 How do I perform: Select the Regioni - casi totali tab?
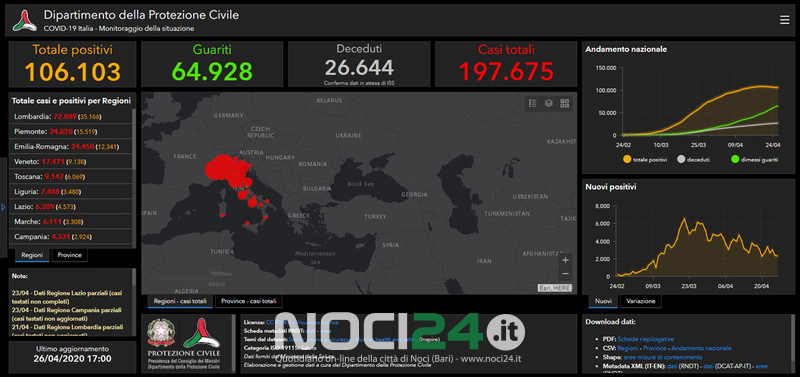180,301
